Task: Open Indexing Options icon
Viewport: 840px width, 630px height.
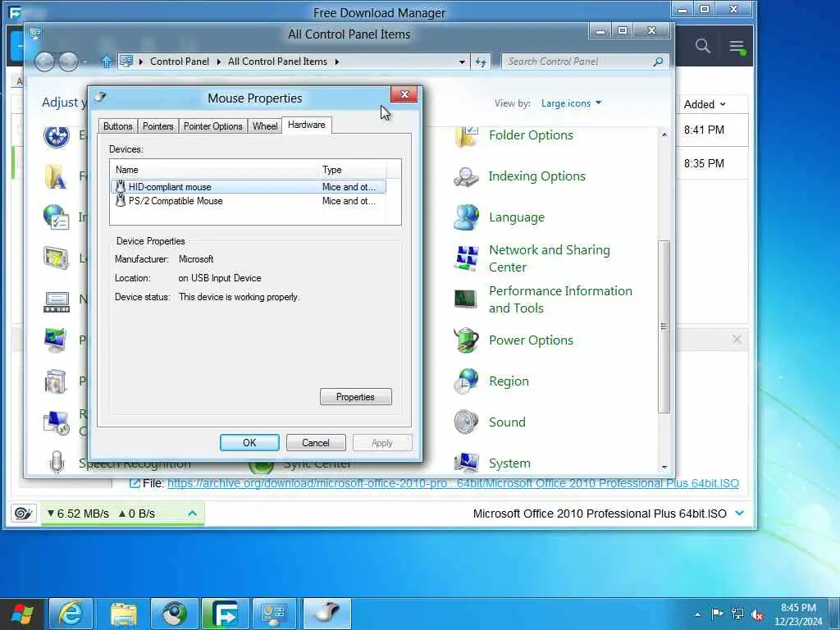Action: point(466,176)
